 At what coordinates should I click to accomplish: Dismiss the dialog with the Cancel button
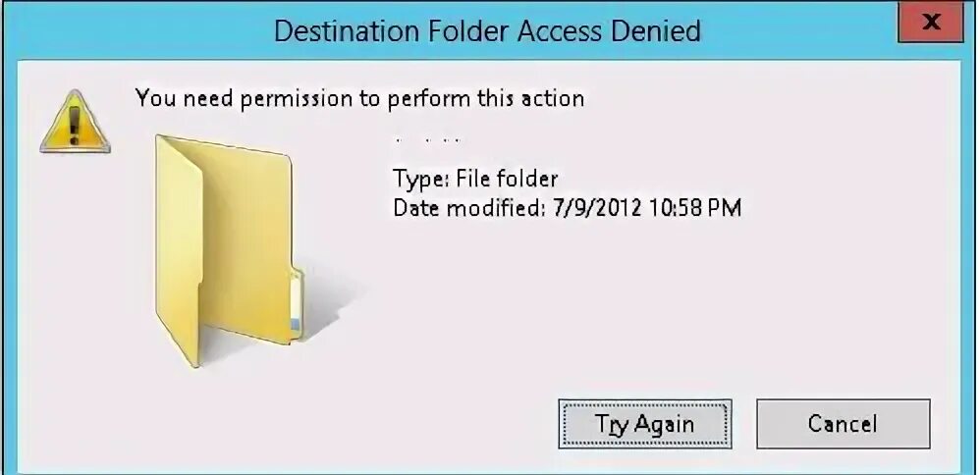843,424
